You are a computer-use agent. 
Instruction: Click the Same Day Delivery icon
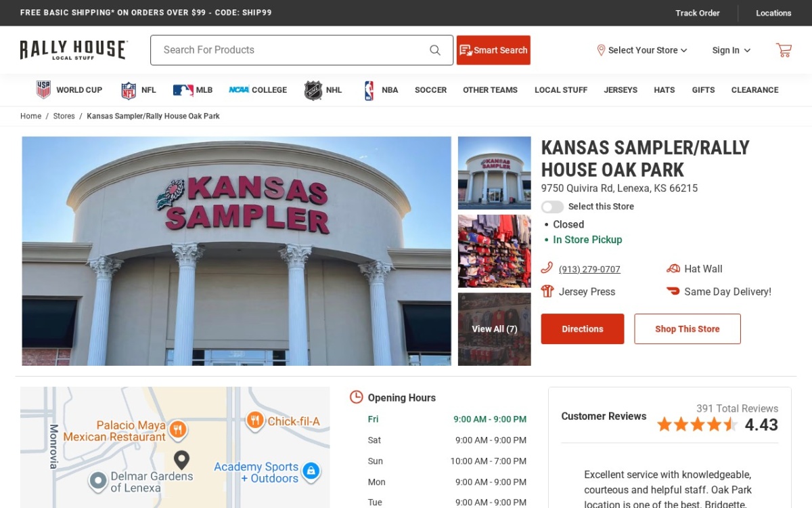(673, 291)
